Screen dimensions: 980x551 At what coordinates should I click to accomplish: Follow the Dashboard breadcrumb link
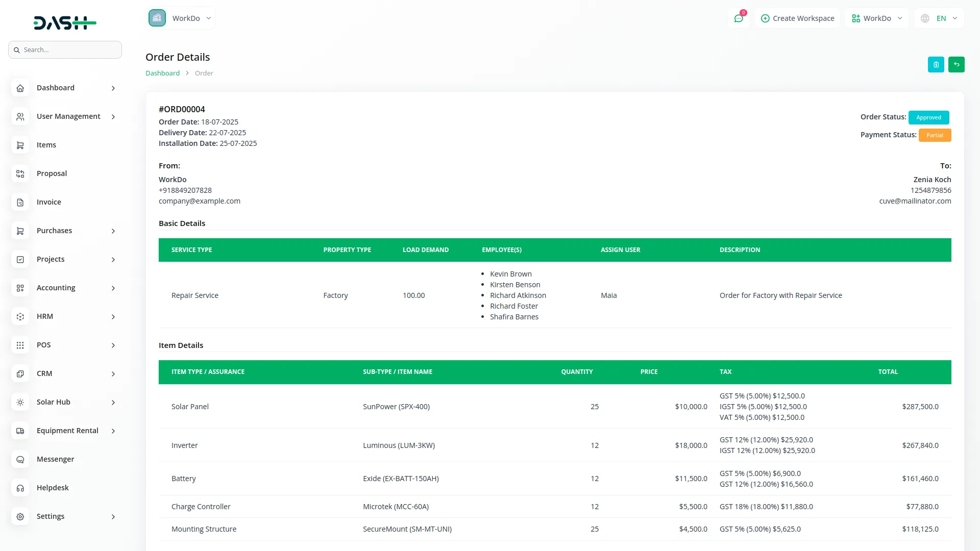pos(162,73)
